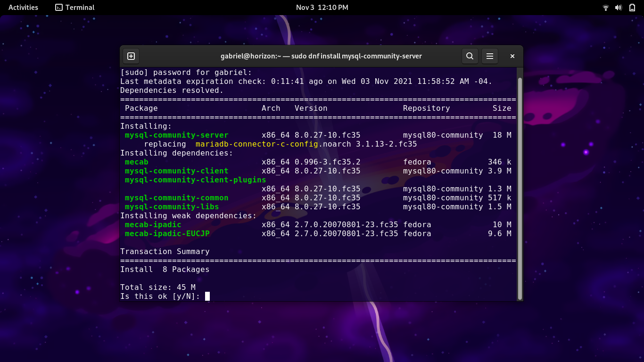
Task: Click the green mysql-community-server package name
Action: (176, 135)
